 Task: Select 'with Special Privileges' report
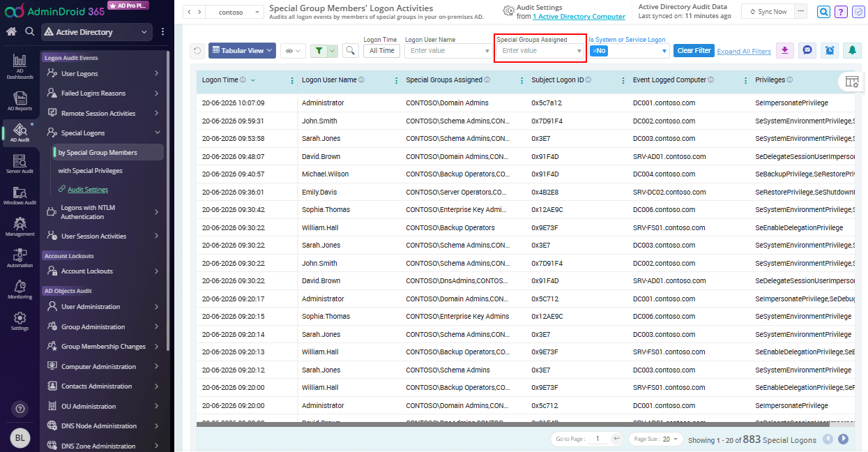[x=91, y=170]
